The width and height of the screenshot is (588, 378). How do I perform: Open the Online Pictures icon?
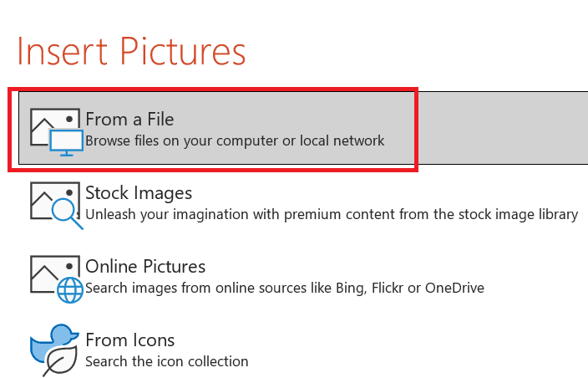56,279
